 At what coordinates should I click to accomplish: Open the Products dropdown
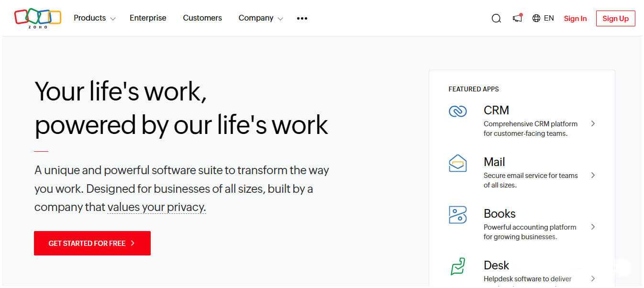click(x=94, y=18)
